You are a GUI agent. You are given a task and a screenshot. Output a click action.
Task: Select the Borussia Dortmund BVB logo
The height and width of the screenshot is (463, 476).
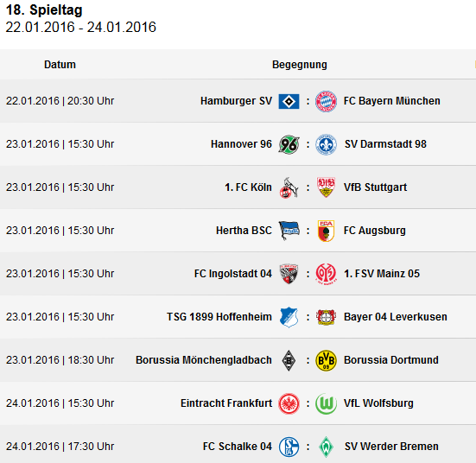click(x=326, y=361)
